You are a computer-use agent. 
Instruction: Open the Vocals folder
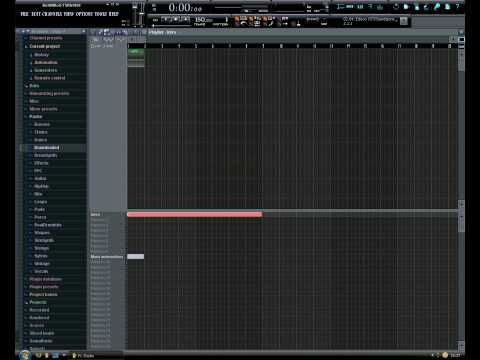pyautogui.click(x=41, y=272)
